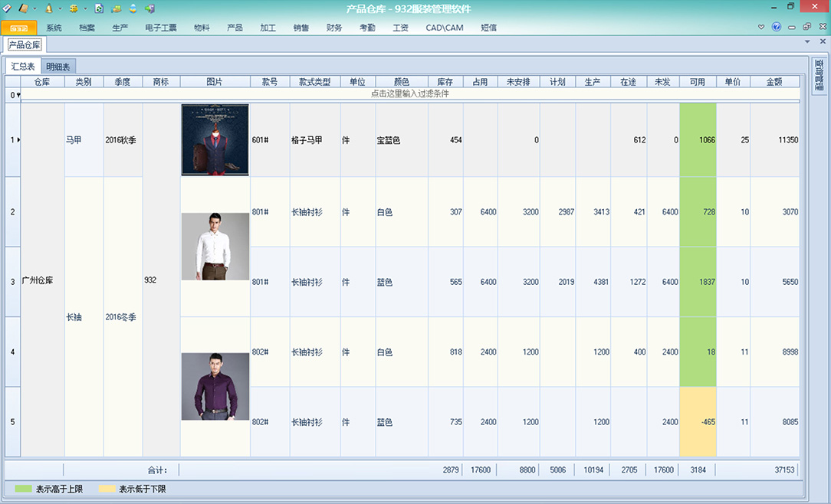Click the egg-shaped icon in quick toolbar
The width and height of the screenshot is (831, 504).
[133, 8]
